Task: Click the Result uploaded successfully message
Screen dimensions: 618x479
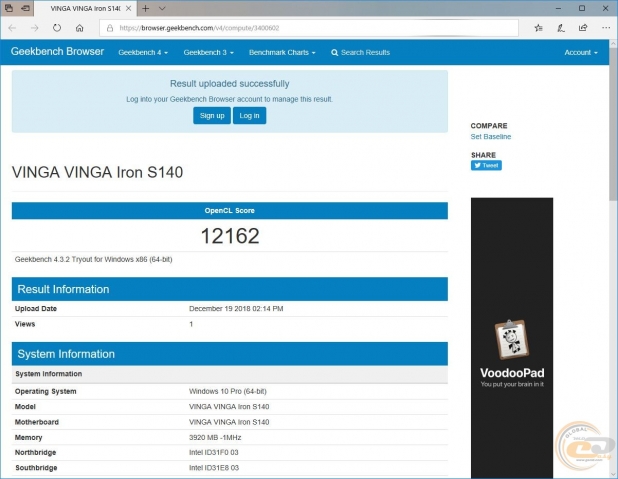Action: [x=230, y=84]
